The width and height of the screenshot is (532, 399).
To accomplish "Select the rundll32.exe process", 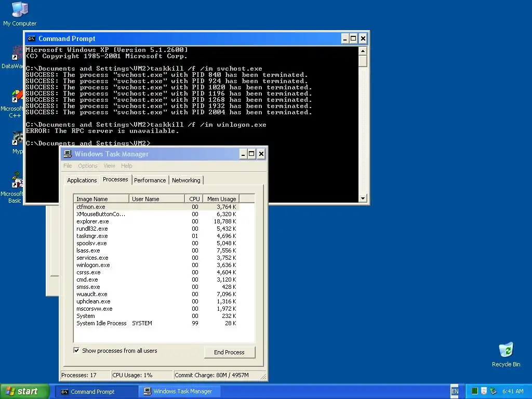I will [x=156, y=229].
